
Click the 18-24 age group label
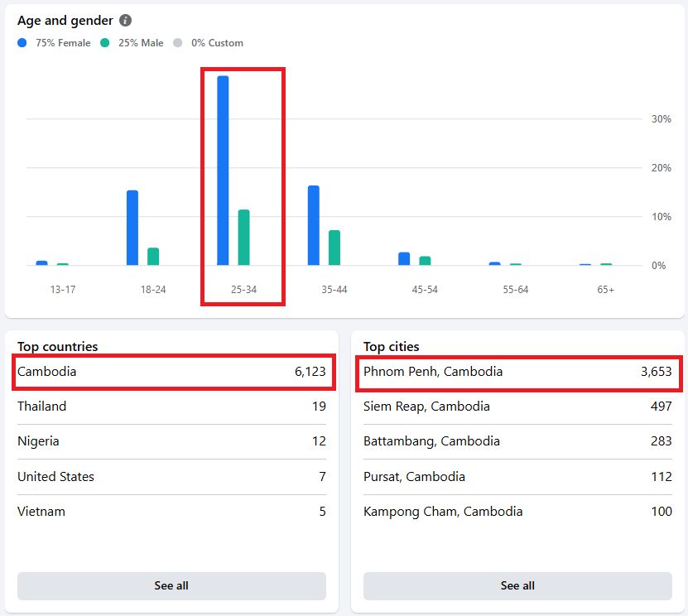153,290
